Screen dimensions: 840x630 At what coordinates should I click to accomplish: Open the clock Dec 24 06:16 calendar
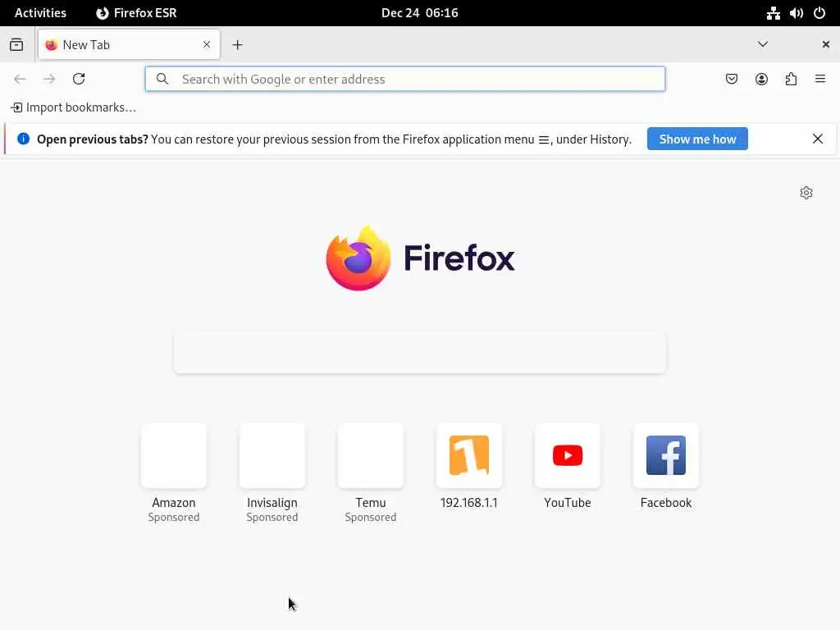419,13
